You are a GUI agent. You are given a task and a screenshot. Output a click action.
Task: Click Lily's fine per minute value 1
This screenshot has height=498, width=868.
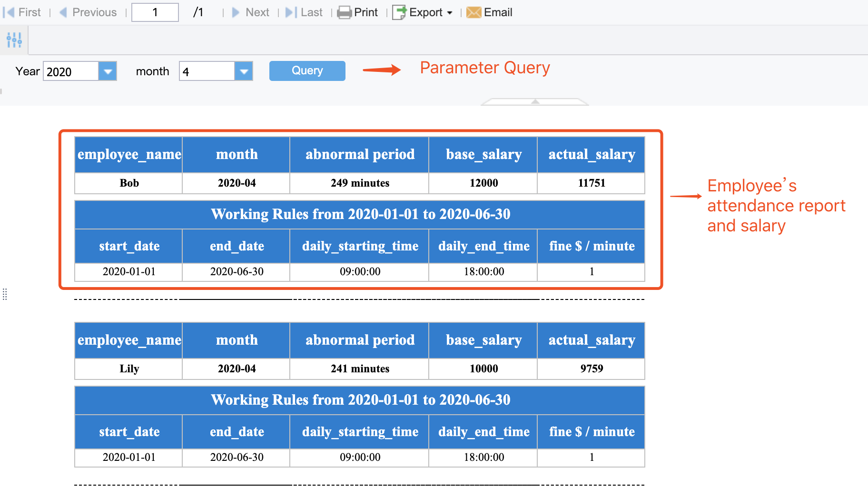click(x=592, y=457)
